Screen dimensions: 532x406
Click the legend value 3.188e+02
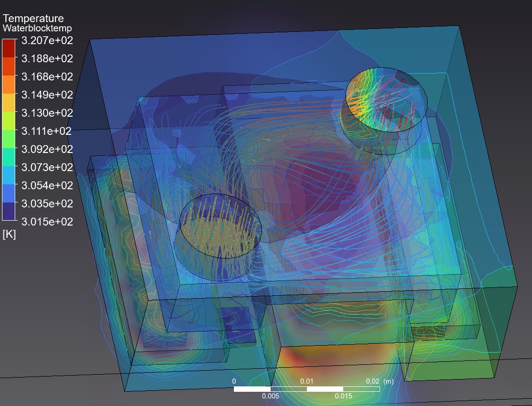[x=47, y=58]
